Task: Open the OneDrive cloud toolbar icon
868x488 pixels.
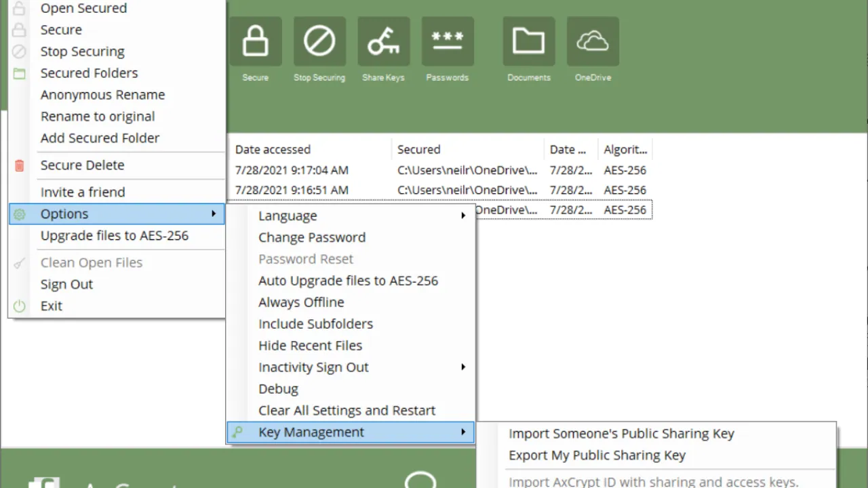Action: pyautogui.click(x=593, y=41)
